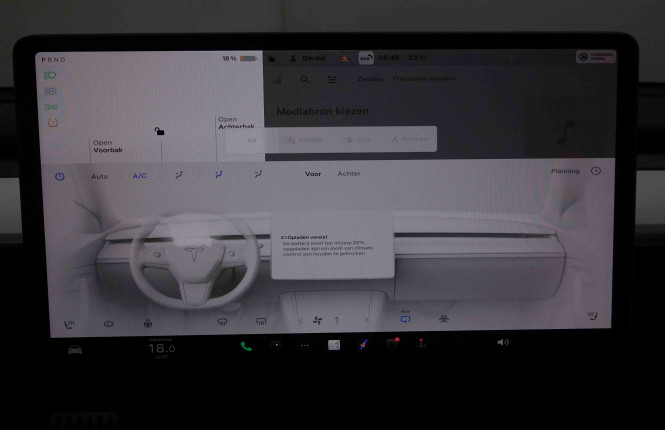Increase fan speed with right chevron
The image size is (665, 430).
pyautogui.click(x=366, y=321)
